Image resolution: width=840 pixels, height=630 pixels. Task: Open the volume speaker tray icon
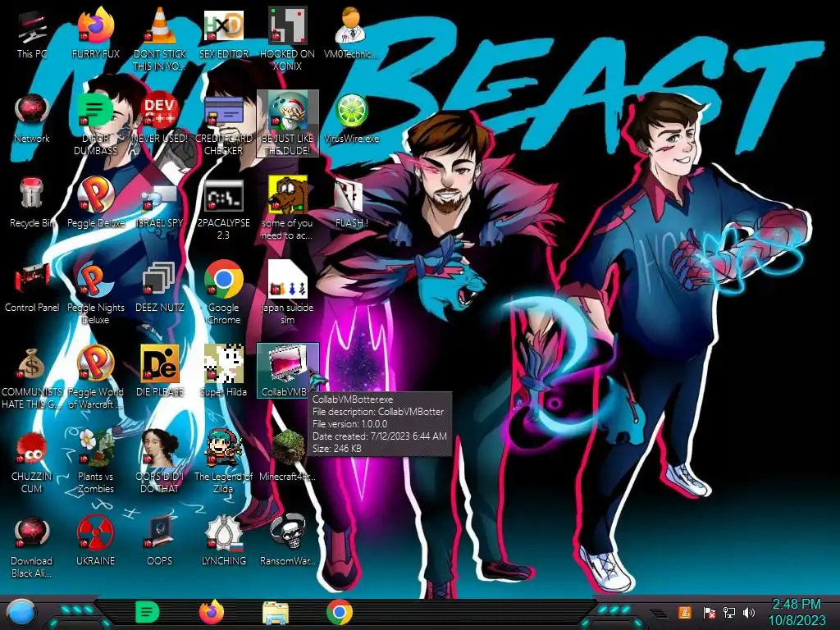[x=749, y=612]
